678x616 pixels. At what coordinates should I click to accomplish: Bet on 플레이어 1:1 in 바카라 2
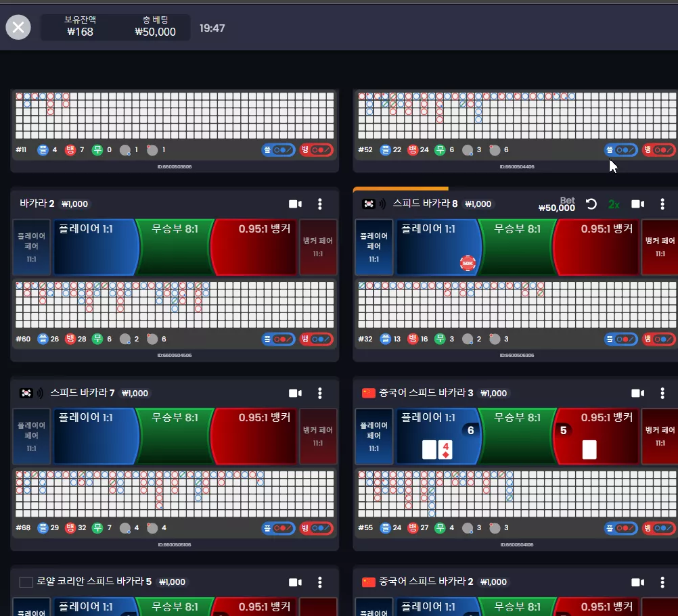click(x=95, y=247)
